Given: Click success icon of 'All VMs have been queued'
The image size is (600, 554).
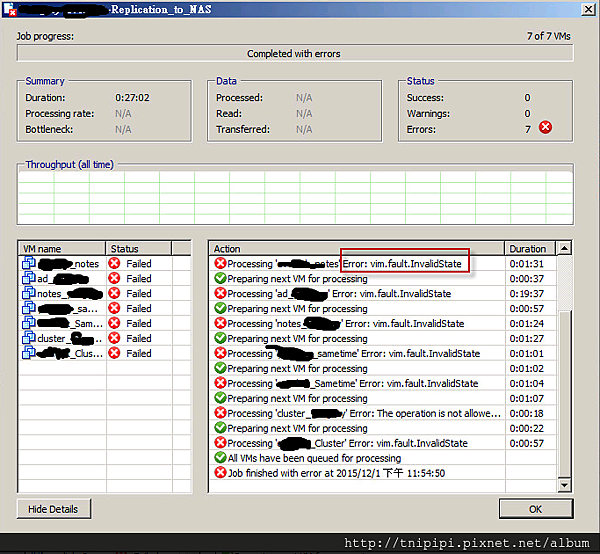Looking at the screenshot, I should coord(220,458).
